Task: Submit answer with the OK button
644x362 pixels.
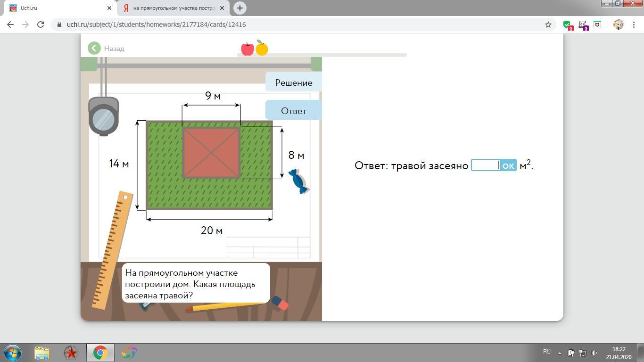Action: [x=508, y=165]
